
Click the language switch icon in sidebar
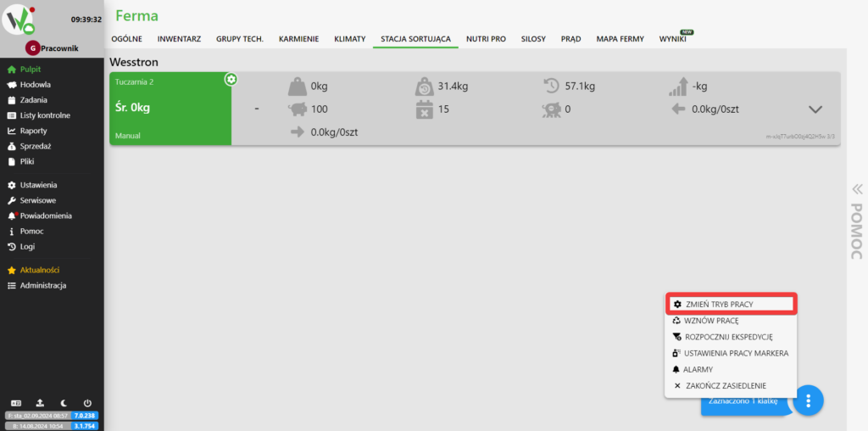(15, 402)
